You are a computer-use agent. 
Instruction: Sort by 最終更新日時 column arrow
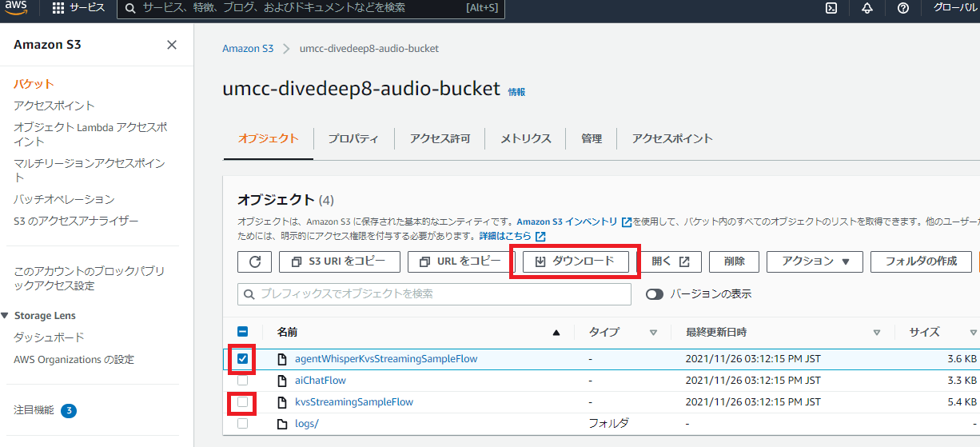[877, 333]
